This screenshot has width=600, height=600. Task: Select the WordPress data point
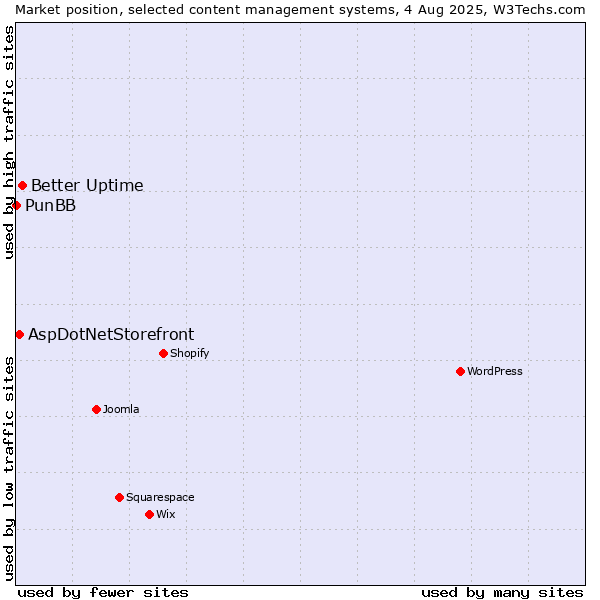(460, 371)
